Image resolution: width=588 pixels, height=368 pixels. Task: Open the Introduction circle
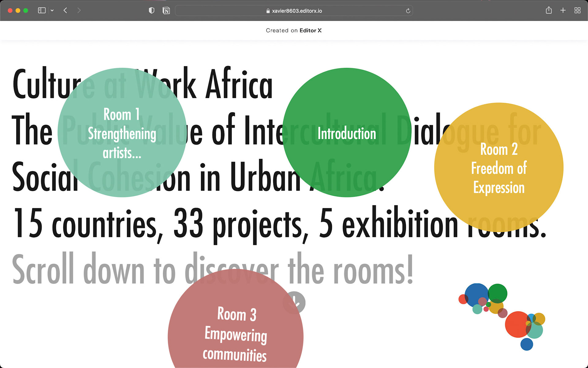click(347, 132)
